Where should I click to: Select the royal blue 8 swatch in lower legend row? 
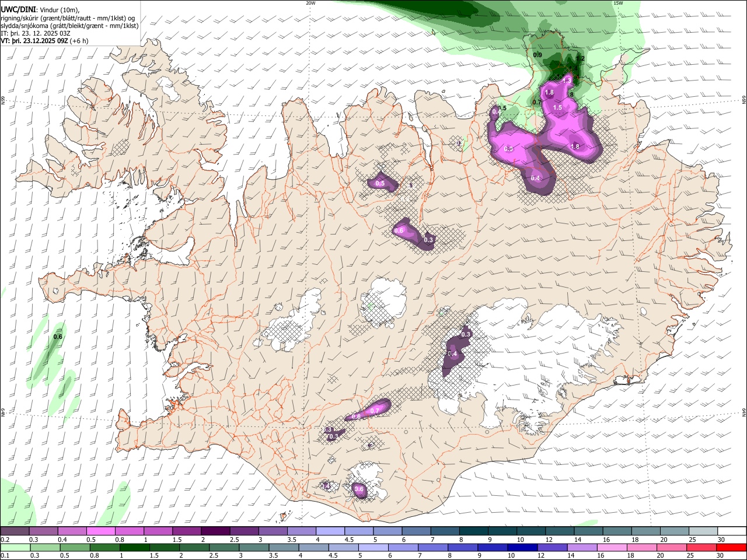(463, 548)
